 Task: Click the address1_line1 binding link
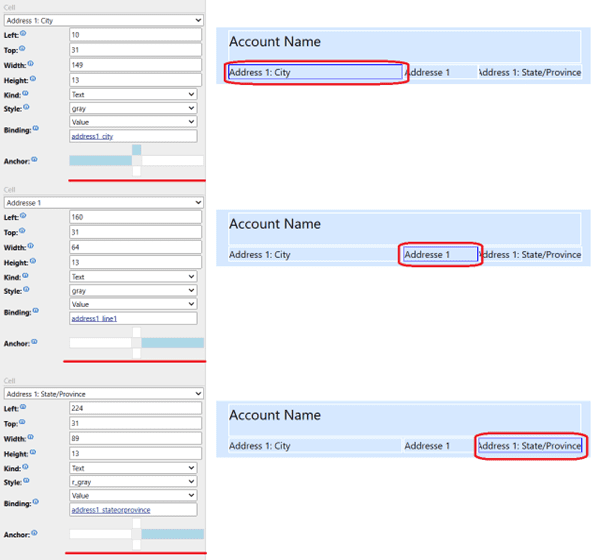pos(93,318)
